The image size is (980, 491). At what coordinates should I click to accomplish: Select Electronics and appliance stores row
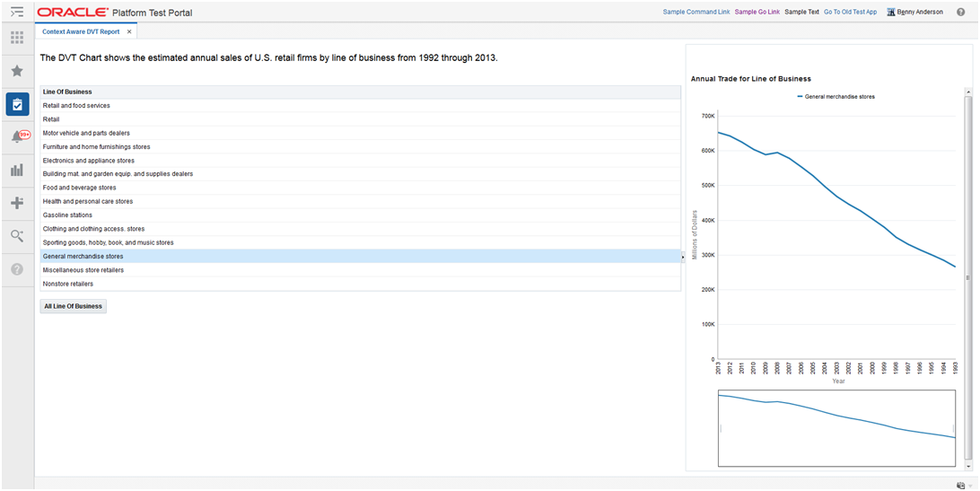[360, 161]
